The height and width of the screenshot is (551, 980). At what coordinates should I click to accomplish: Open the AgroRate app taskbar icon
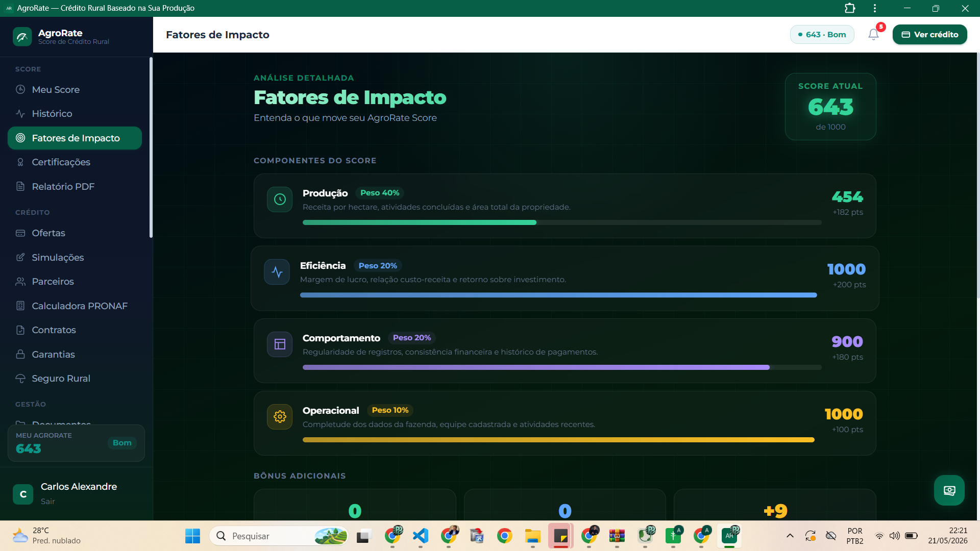click(x=729, y=536)
